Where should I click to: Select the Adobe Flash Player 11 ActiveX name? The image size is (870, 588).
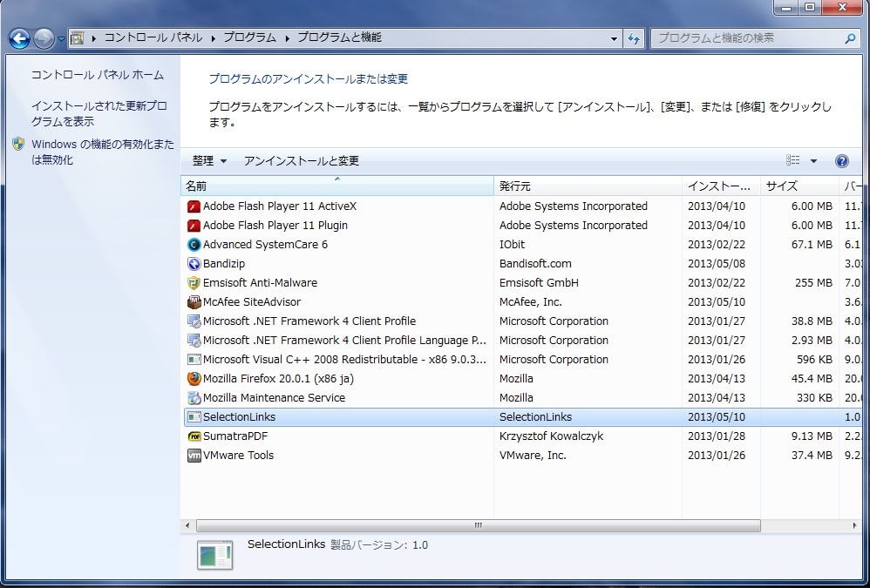280,206
